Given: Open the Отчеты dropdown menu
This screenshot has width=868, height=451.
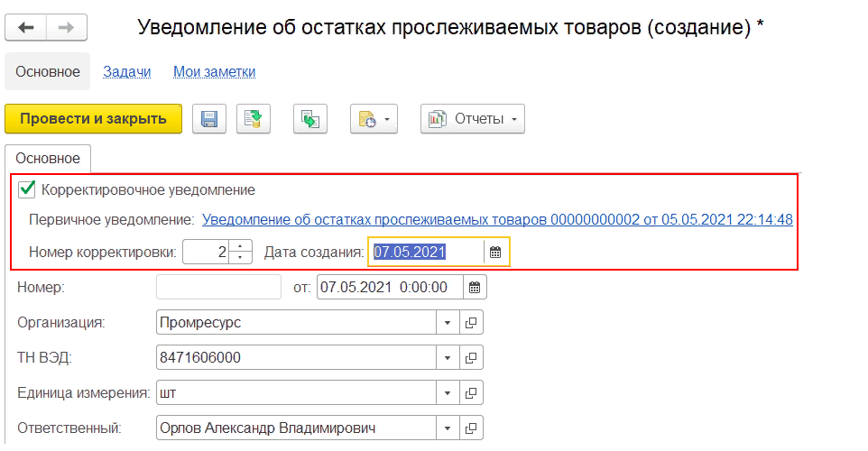Looking at the screenshot, I should click(x=473, y=119).
